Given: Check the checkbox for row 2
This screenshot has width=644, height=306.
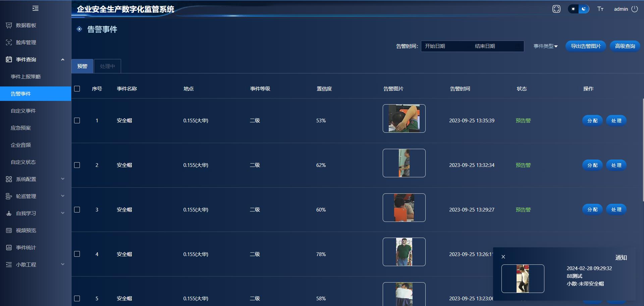Looking at the screenshot, I should (77, 165).
